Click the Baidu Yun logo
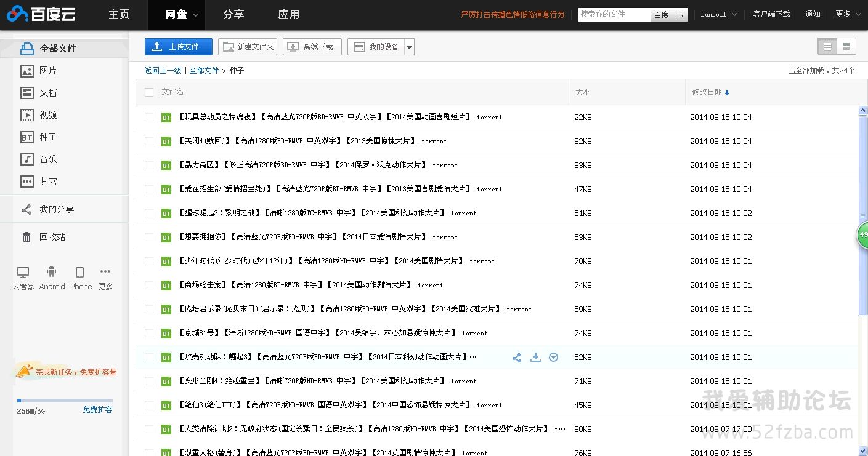868x456 pixels. coord(42,14)
